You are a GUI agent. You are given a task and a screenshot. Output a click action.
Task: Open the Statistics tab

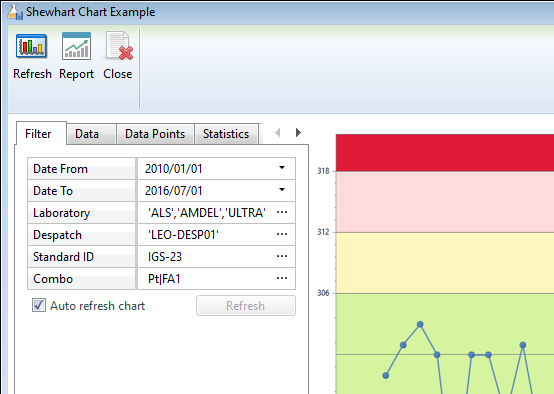[x=226, y=134]
